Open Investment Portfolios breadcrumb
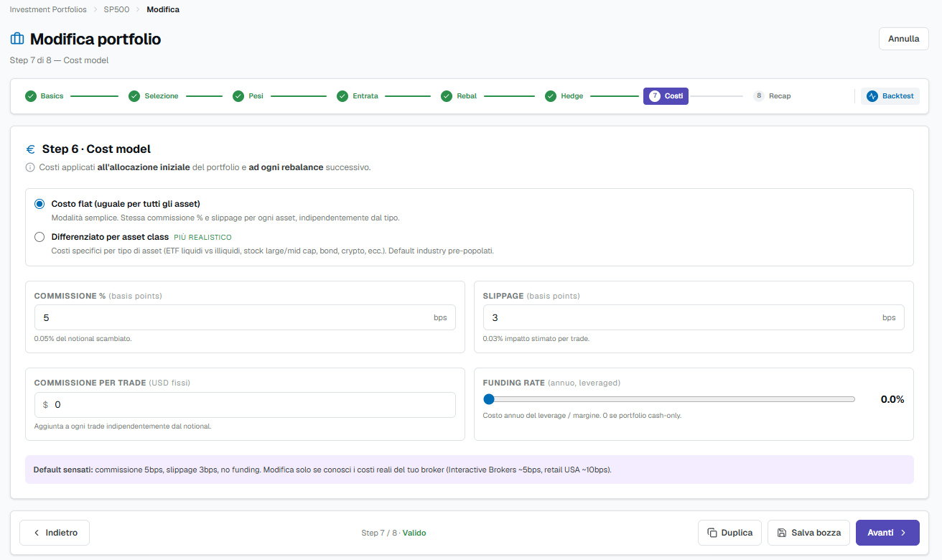The height and width of the screenshot is (560, 942). 48,9
